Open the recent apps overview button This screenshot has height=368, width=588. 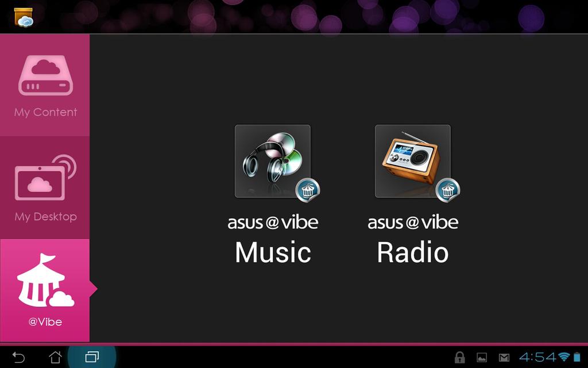92,356
